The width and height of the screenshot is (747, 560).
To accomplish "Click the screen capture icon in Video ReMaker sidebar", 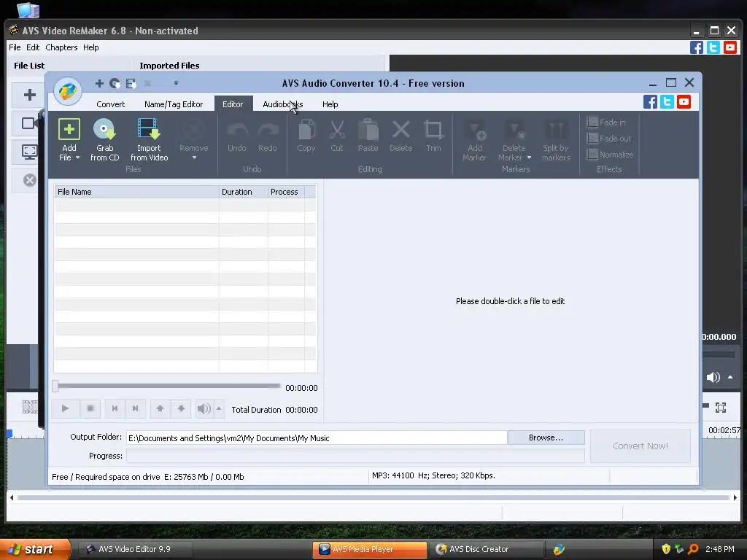I will click(29, 152).
